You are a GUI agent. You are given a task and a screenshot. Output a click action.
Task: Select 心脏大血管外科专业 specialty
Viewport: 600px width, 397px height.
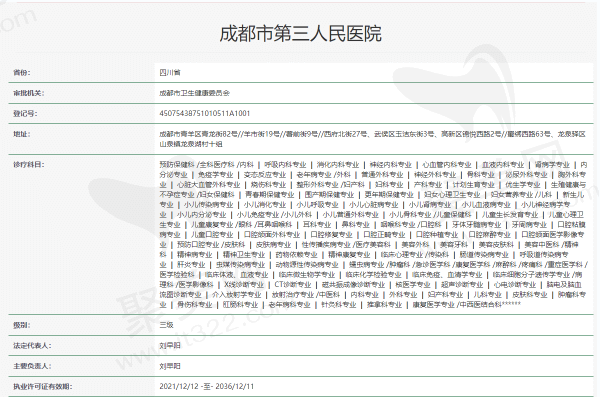209,185
